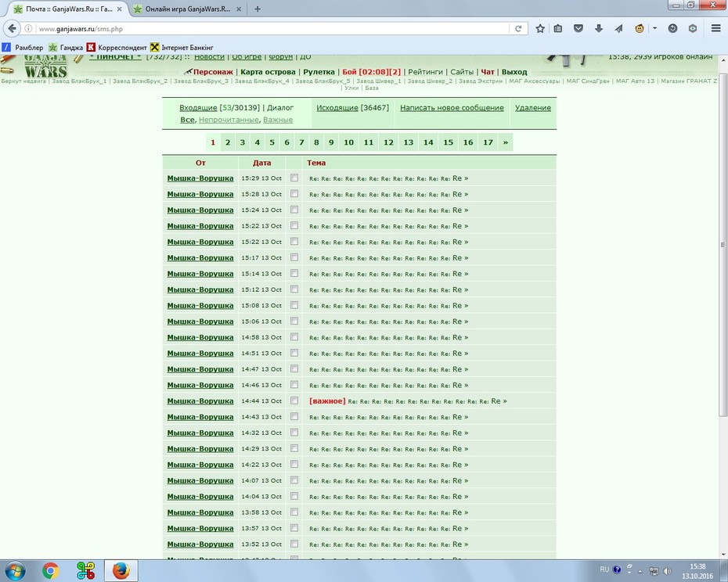The height and width of the screenshot is (582, 728).
Task: Click the site info icon in address bar
Action: 28,29
